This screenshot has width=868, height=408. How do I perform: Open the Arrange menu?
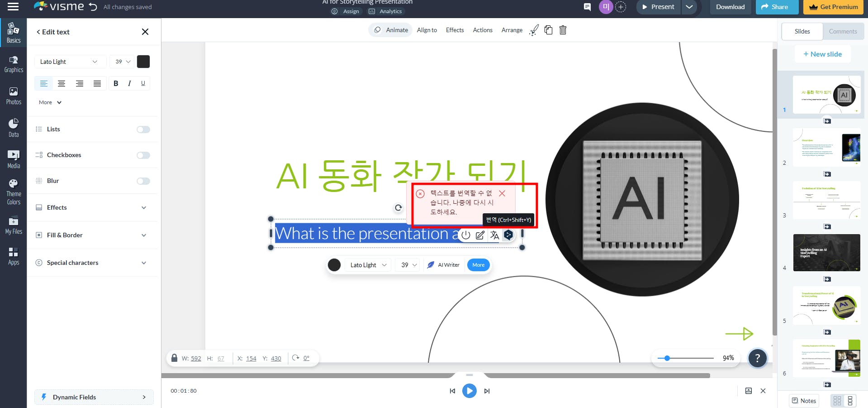(512, 30)
